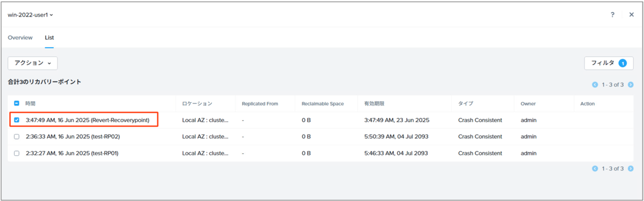Image resolution: width=644 pixels, height=201 pixels.
Task: Click Crash Consistent in test-RP01 row
Action: pyautogui.click(x=480, y=153)
